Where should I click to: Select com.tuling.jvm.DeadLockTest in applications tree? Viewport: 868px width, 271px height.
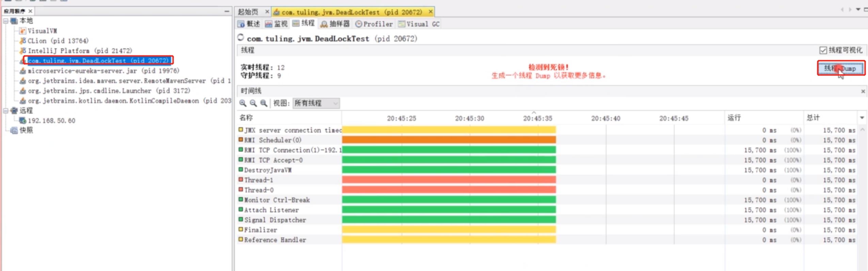tap(98, 61)
